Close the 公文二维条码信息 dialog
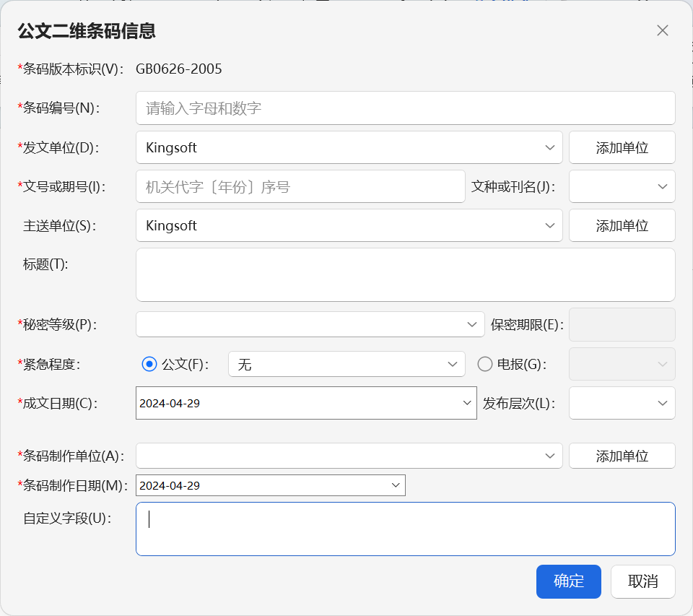The width and height of the screenshot is (693, 616). click(x=662, y=30)
